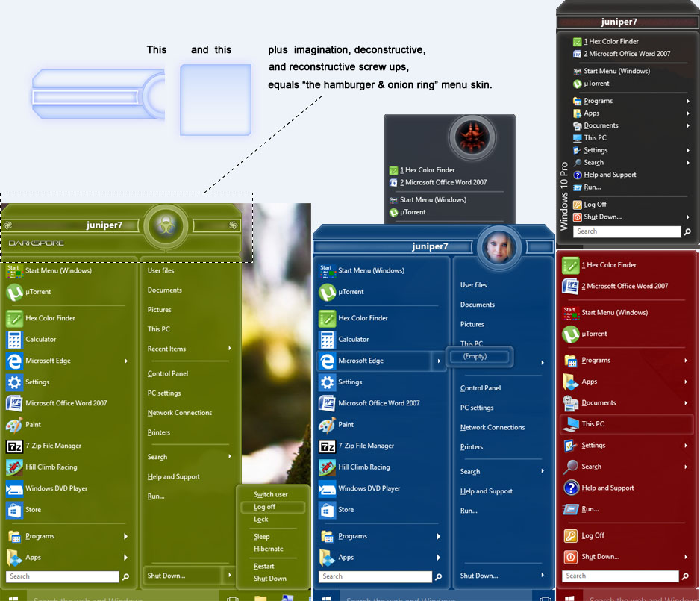Select Switch user in the shut down submenu
The width and height of the screenshot is (700, 601).
click(x=270, y=494)
